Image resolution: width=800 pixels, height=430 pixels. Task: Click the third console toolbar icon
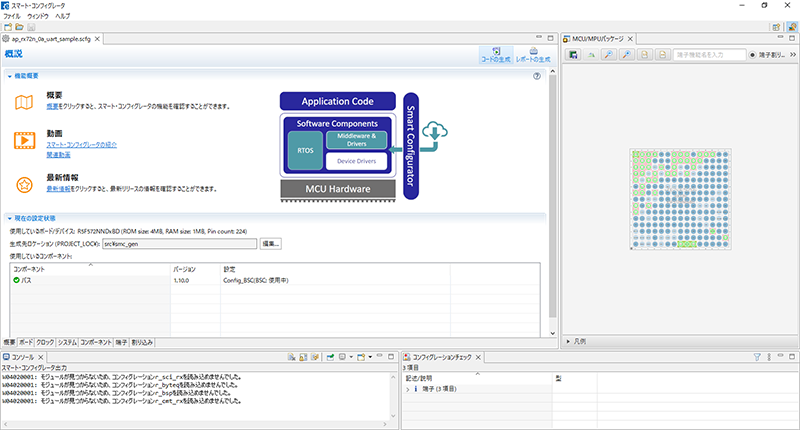point(315,357)
